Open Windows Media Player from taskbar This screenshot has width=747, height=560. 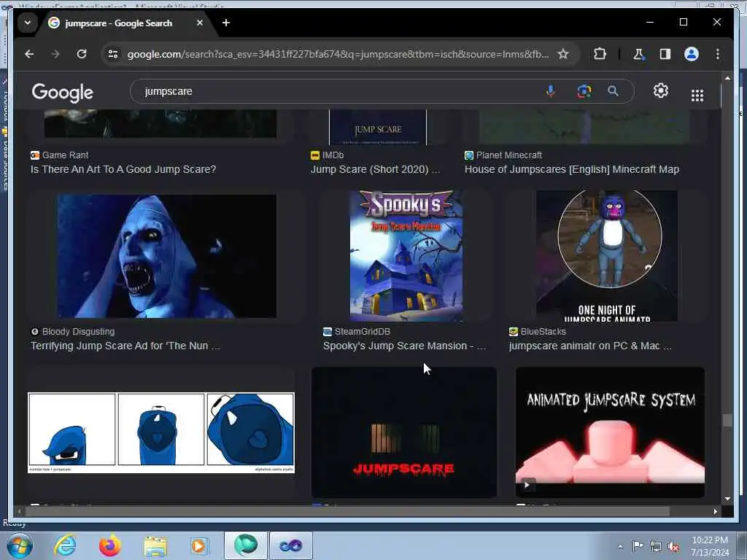[x=198, y=546]
